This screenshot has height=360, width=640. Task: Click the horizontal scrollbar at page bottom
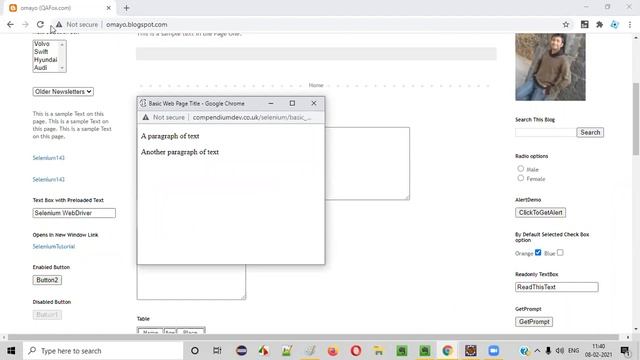[x=313, y=337]
